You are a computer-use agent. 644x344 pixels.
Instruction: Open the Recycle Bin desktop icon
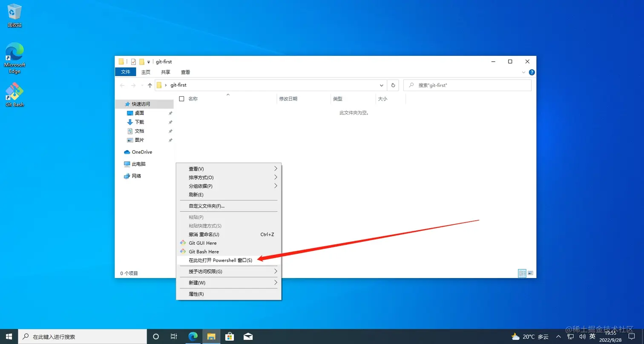(14, 16)
